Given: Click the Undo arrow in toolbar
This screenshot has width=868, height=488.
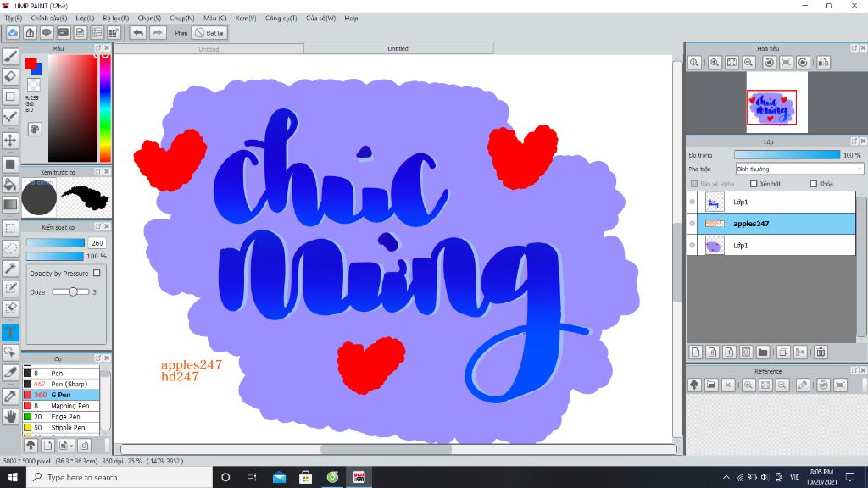Looking at the screenshot, I should (x=138, y=33).
